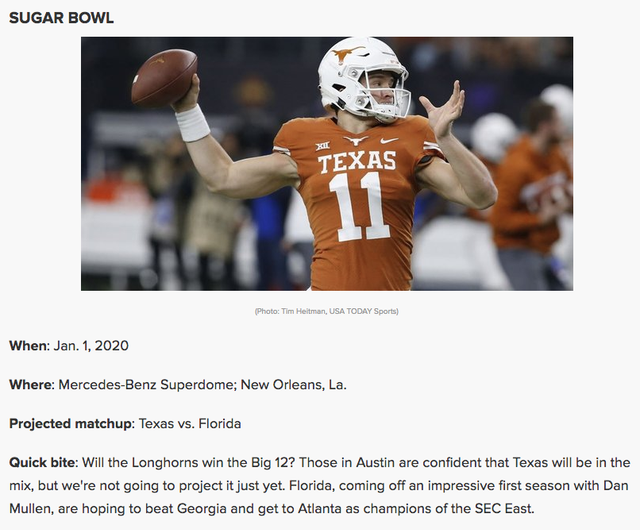
Task: Click the bold "Projected matchup" label
Action: coord(70,423)
